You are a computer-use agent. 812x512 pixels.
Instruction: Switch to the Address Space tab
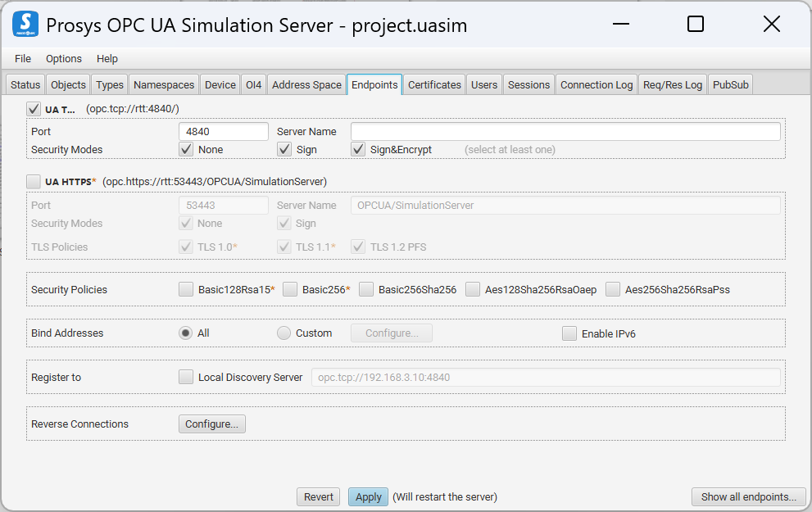[306, 85]
